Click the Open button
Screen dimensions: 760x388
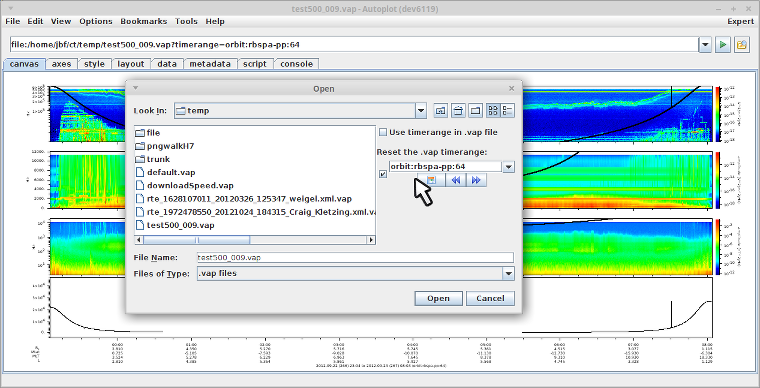[439, 298]
